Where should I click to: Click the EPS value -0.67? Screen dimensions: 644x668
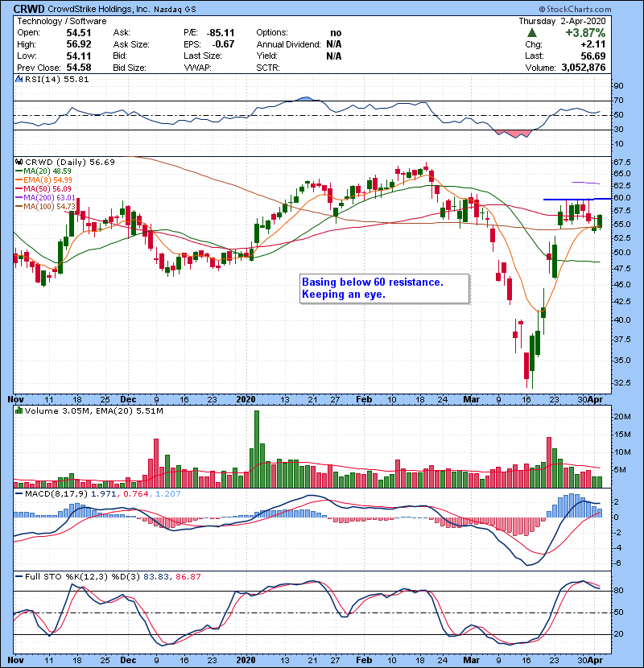(x=223, y=44)
